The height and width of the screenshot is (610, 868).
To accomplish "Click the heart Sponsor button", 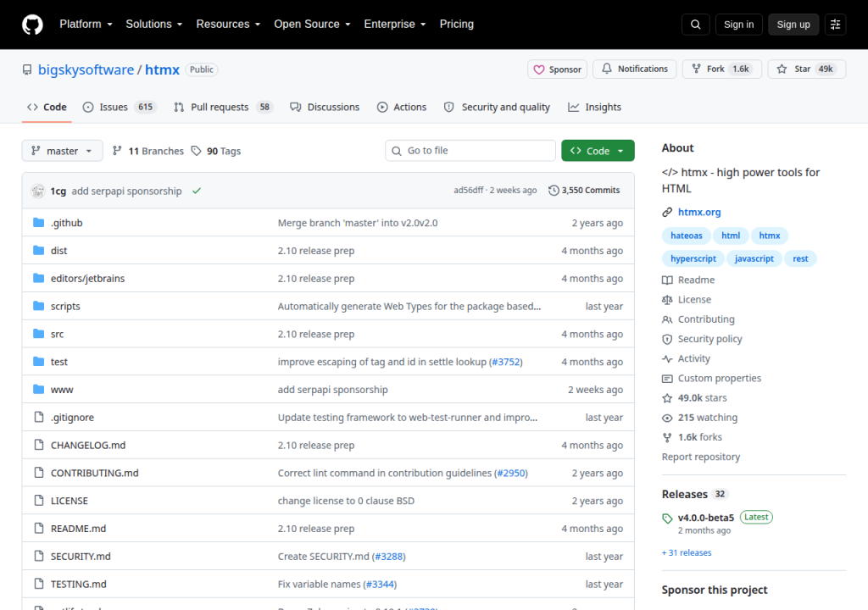I will click(x=557, y=69).
